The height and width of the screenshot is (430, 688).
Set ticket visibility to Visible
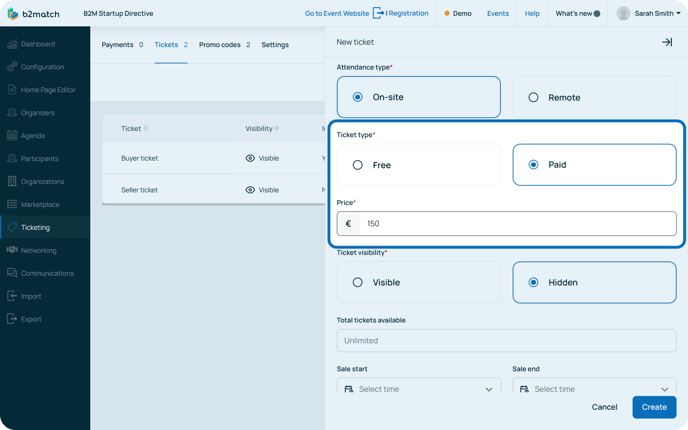point(419,283)
